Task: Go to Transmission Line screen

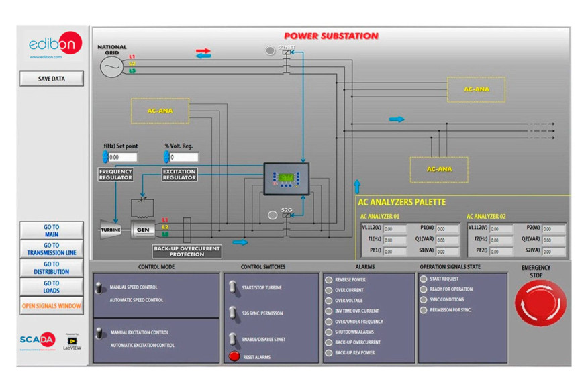Action: click(x=52, y=248)
